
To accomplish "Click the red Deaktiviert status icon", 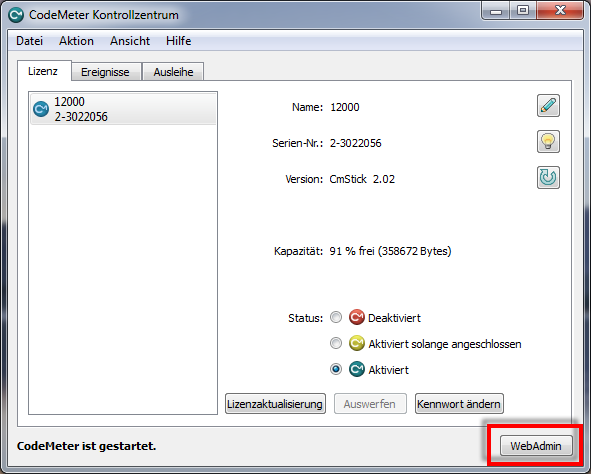I will pyautogui.click(x=356, y=317).
